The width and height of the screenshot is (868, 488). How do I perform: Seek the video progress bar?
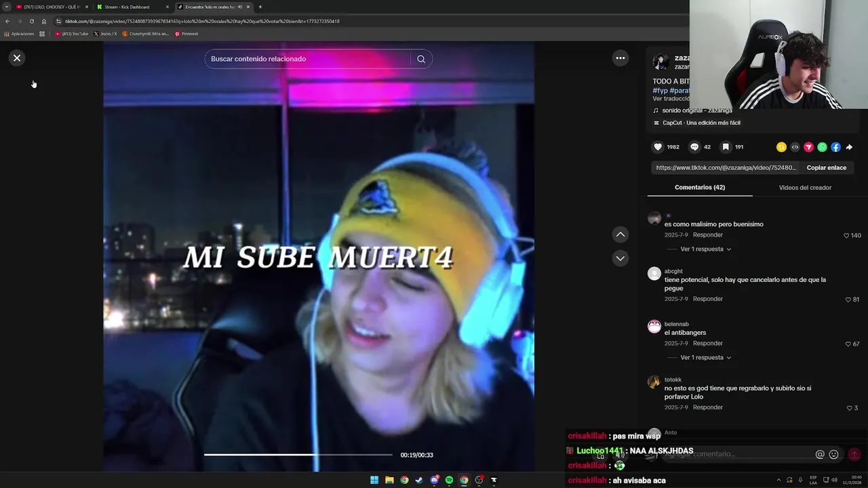[298, 455]
